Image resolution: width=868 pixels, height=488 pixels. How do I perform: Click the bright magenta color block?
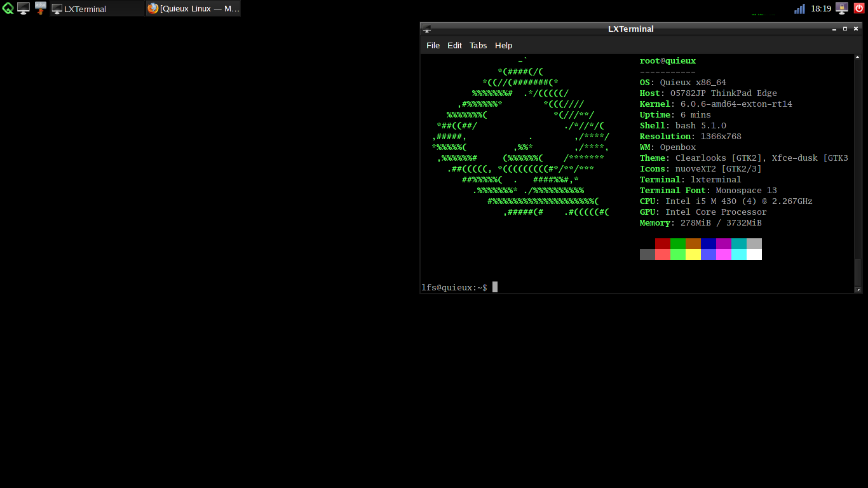pos(724,255)
